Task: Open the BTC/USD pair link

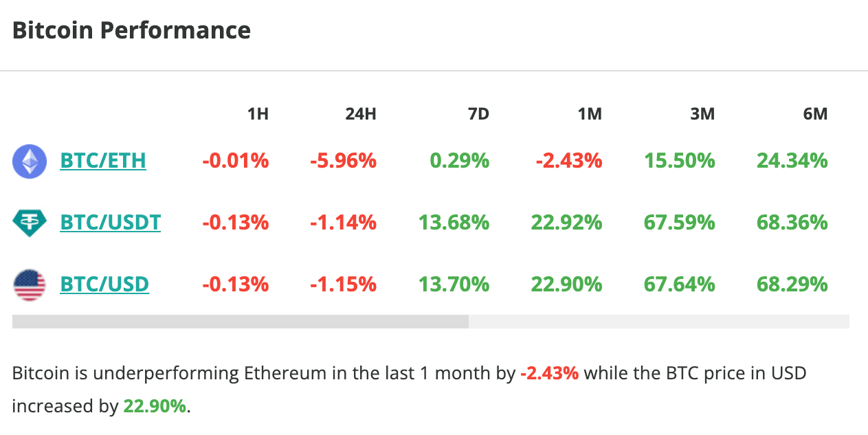Action: [104, 285]
